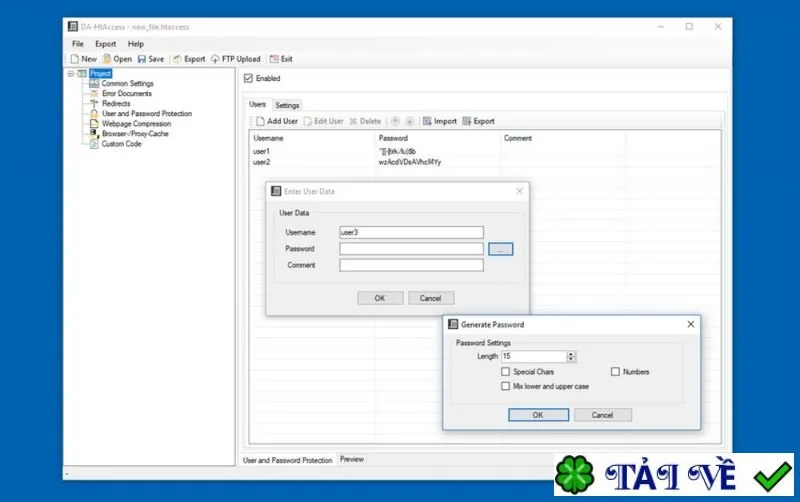Click OK in Generate Password dialog
This screenshot has width=800, height=502.
[538, 415]
